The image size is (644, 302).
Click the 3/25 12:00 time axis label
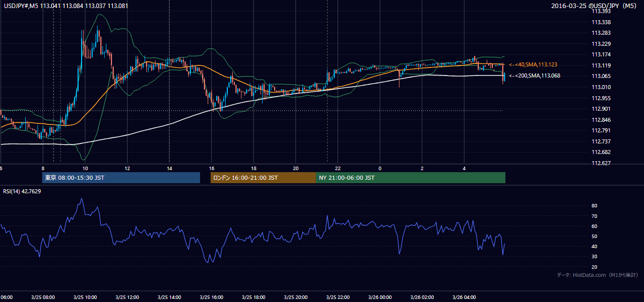127,297
